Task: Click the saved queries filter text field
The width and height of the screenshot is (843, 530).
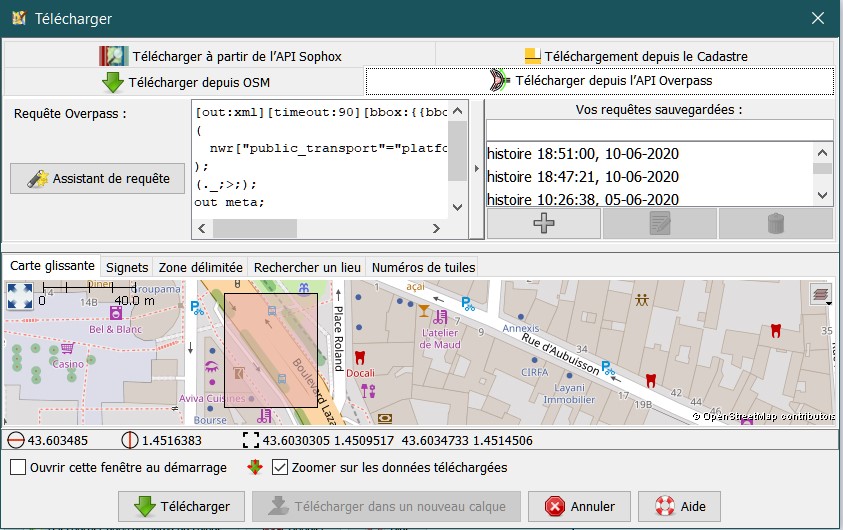Action: coord(659,130)
